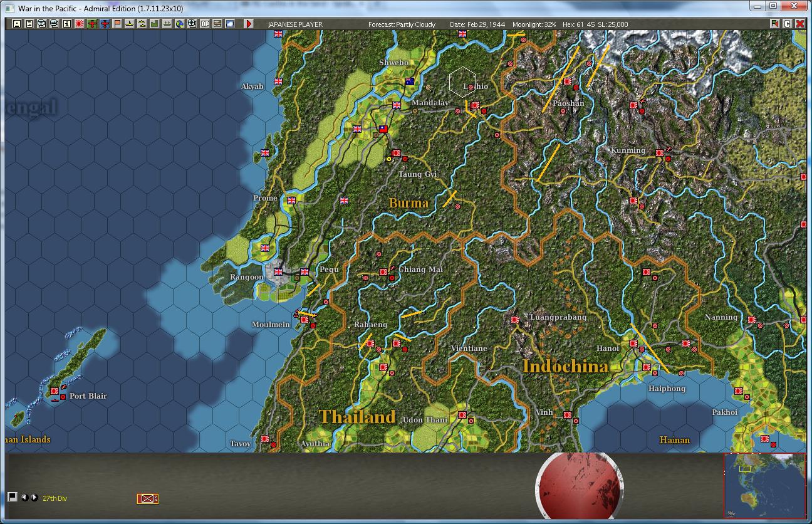Select the British unit at Pegu
The width and height of the screenshot is (812, 524).
[x=304, y=271]
